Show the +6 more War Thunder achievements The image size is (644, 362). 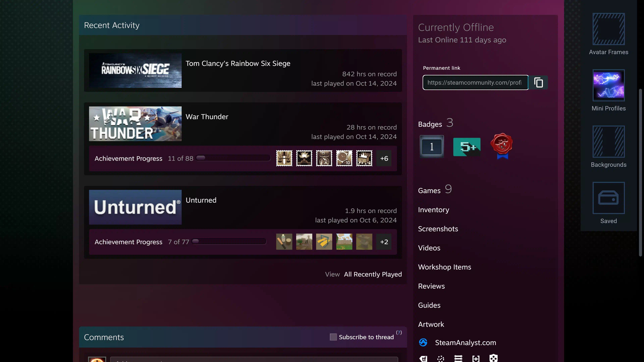point(384,158)
